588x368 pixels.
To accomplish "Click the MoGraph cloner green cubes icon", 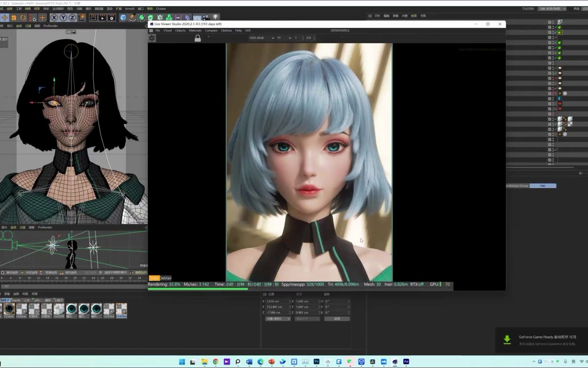I will [169, 18].
